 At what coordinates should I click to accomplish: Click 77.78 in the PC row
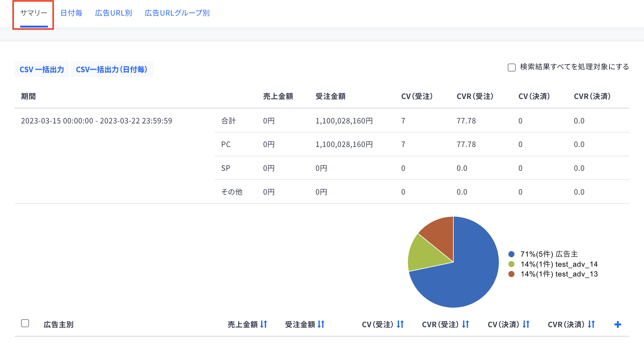[x=466, y=144]
